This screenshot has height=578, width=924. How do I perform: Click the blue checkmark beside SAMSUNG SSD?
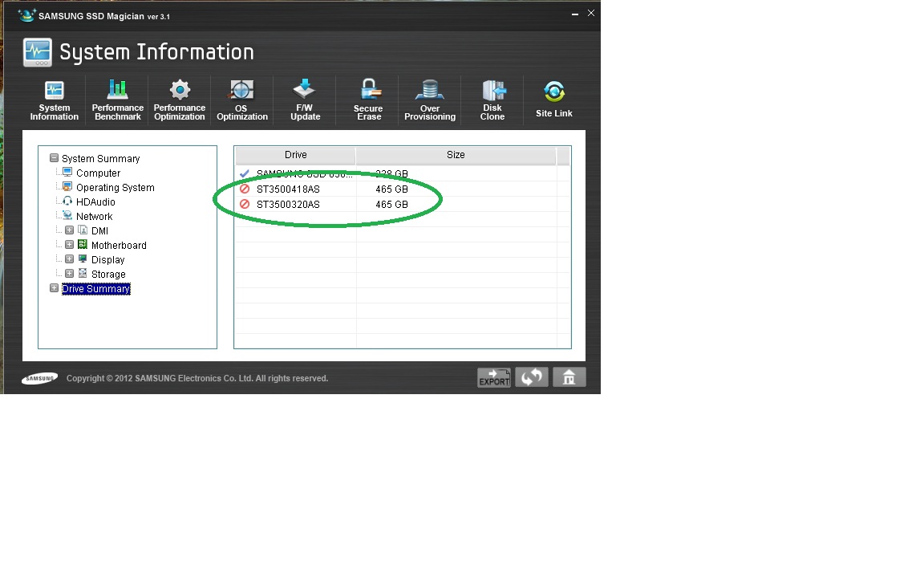coord(245,173)
